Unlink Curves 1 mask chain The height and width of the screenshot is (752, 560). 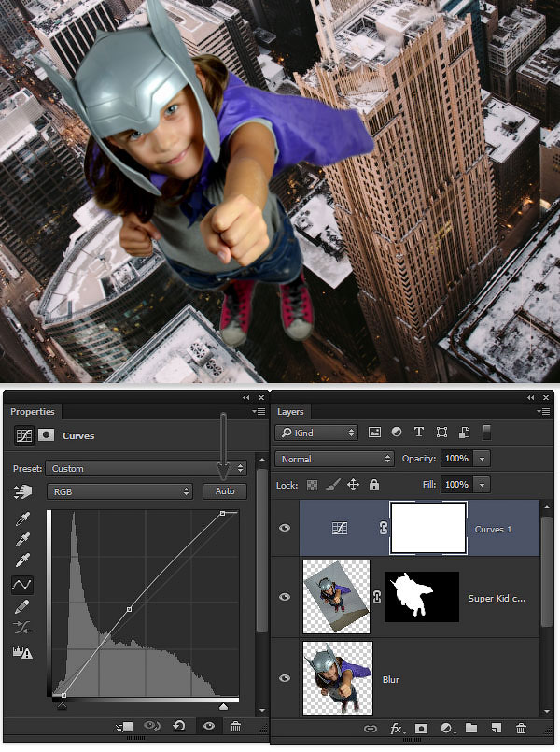[x=383, y=528]
